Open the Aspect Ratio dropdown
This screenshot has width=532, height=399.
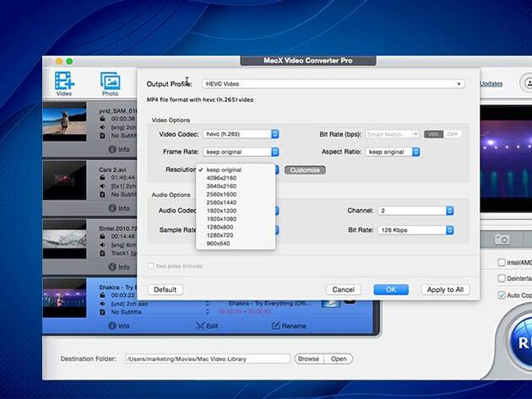[392, 152]
